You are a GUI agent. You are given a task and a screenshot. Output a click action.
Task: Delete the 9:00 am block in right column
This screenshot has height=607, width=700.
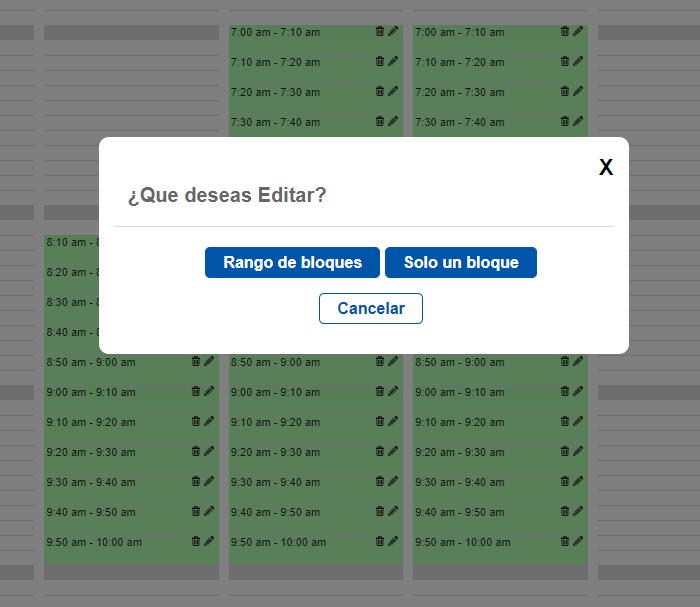[x=565, y=391]
